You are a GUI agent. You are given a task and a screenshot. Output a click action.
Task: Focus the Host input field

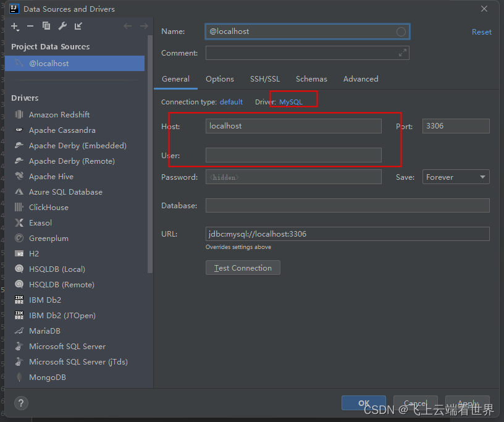pos(293,126)
